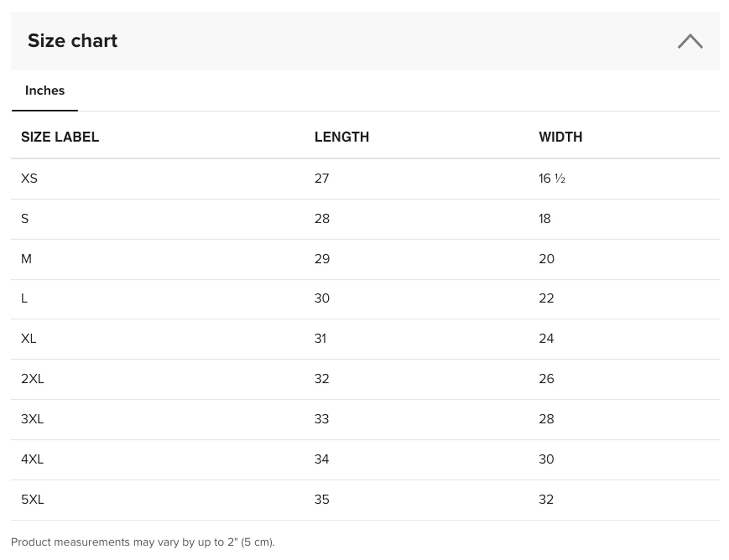Click the 5XL length value 35
The height and width of the screenshot is (560, 729).
(322, 500)
